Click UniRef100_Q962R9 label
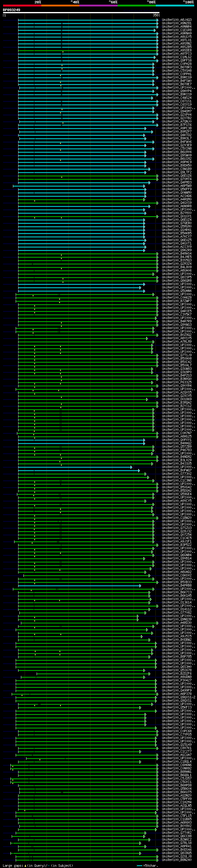Viewport: 197px width, 868px height. [x=177, y=250]
